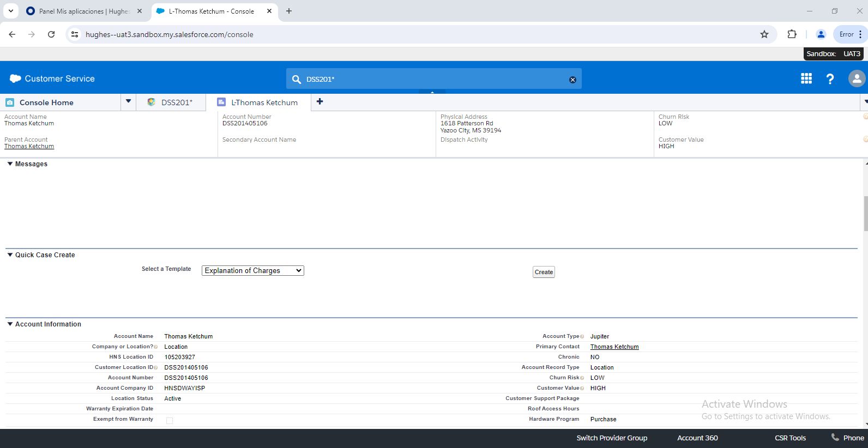Open the Phone softphone utility
The height and width of the screenshot is (448, 868).
847,438
